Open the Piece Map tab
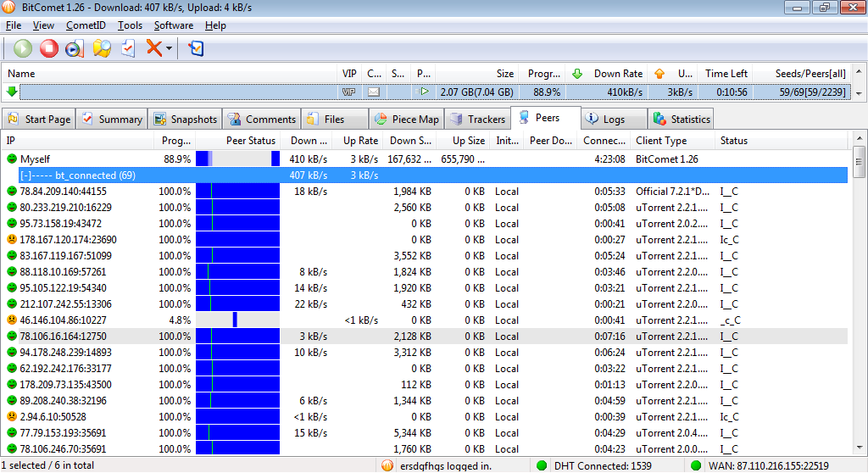This screenshot has width=868, height=473. 406,120
